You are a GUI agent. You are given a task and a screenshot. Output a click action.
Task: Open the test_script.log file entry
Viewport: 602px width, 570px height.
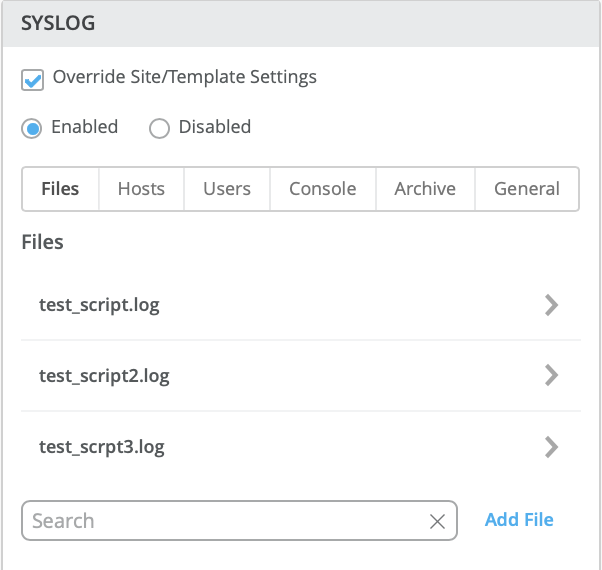pos(99,305)
